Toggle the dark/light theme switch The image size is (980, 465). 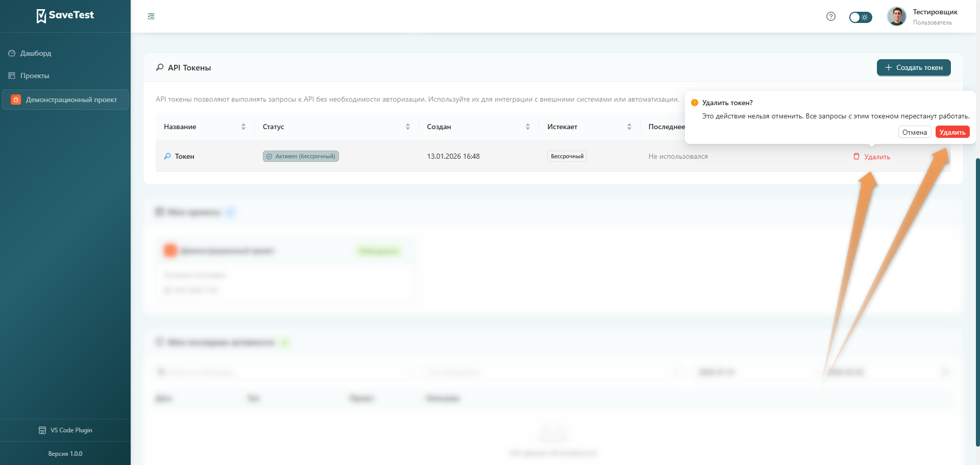861,17
